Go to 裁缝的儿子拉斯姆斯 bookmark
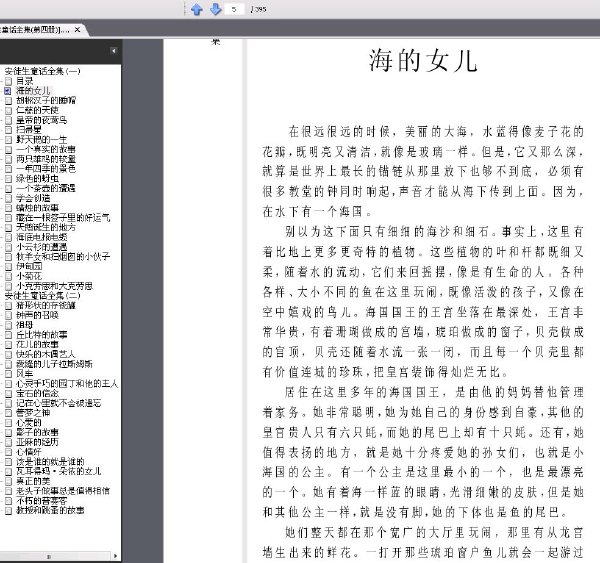Screen dimensions: 600x563 pos(54,364)
